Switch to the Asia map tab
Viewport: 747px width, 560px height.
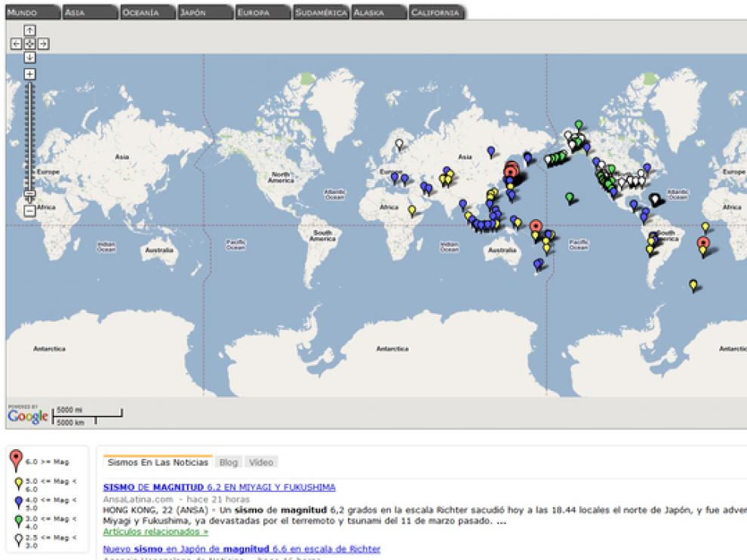pyautogui.click(x=90, y=12)
